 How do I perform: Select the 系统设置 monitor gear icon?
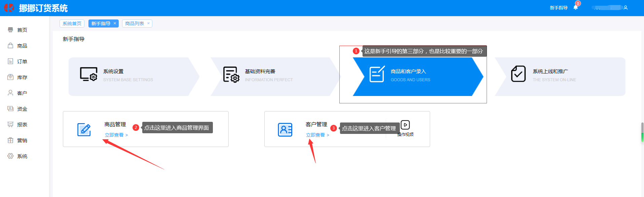tap(88, 75)
